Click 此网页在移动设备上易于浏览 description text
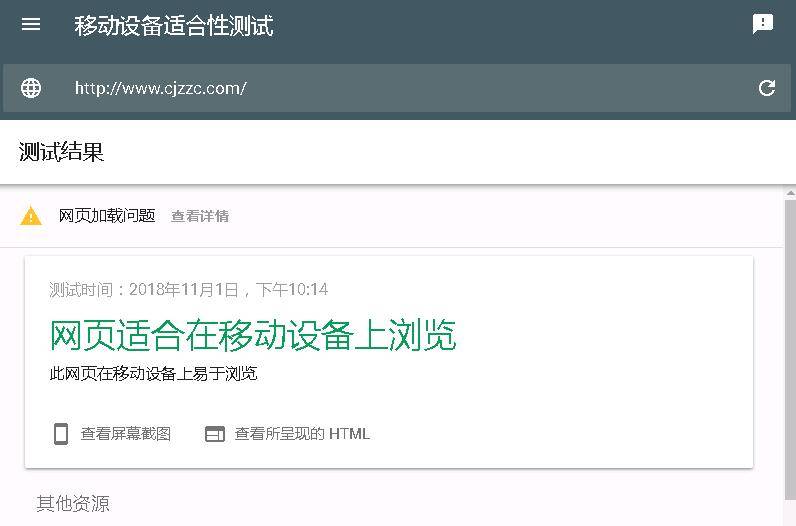 coord(154,374)
